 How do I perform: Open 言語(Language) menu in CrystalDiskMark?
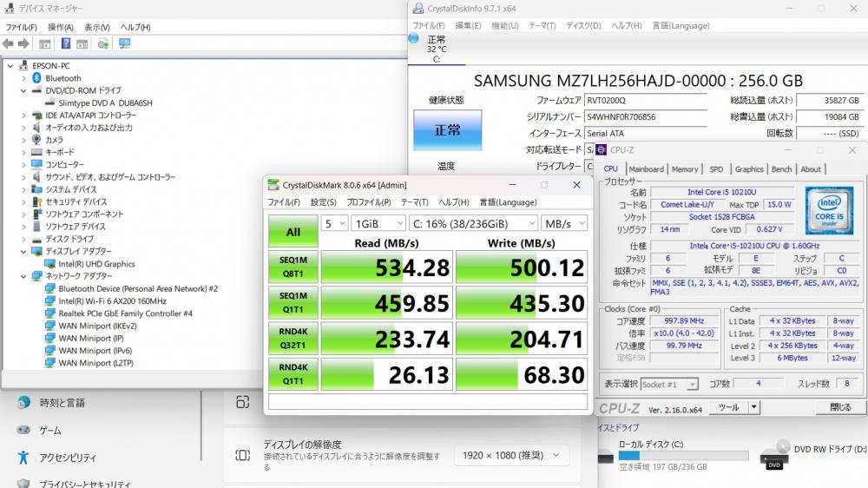point(508,202)
